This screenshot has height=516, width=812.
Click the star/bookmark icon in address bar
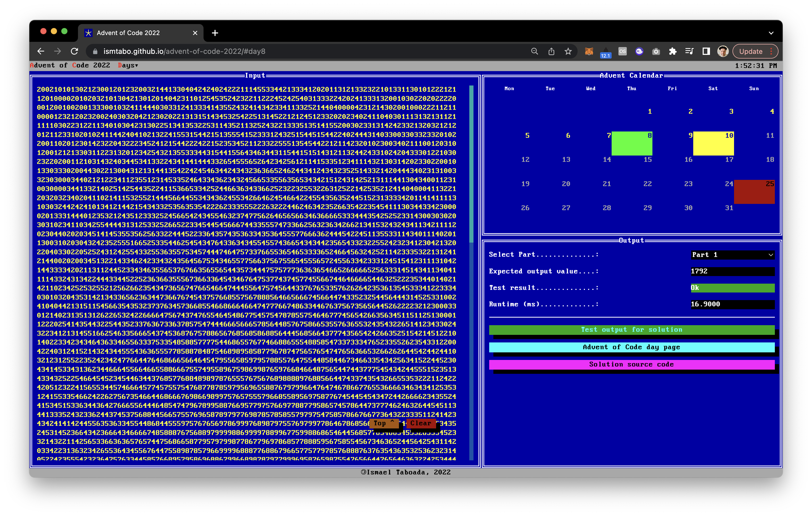pos(566,51)
